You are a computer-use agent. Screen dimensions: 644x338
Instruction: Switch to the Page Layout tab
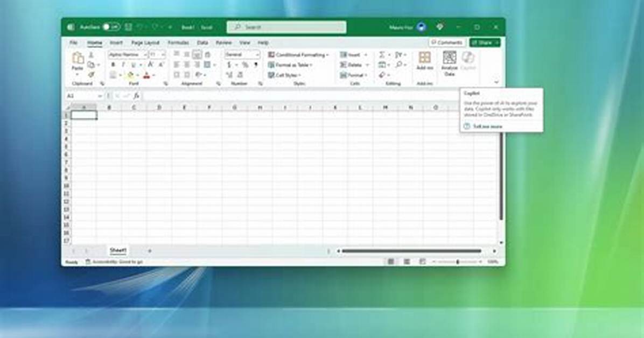(145, 43)
